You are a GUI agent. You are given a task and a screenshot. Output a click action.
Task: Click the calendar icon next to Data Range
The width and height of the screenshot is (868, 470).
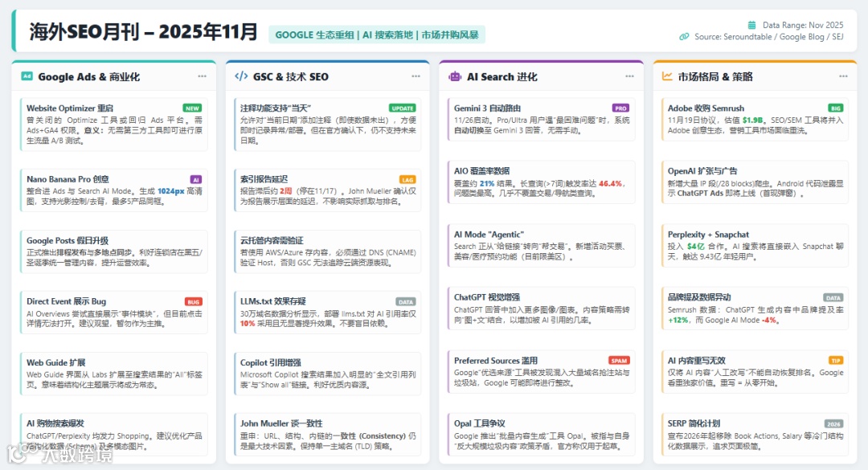pos(751,25)
